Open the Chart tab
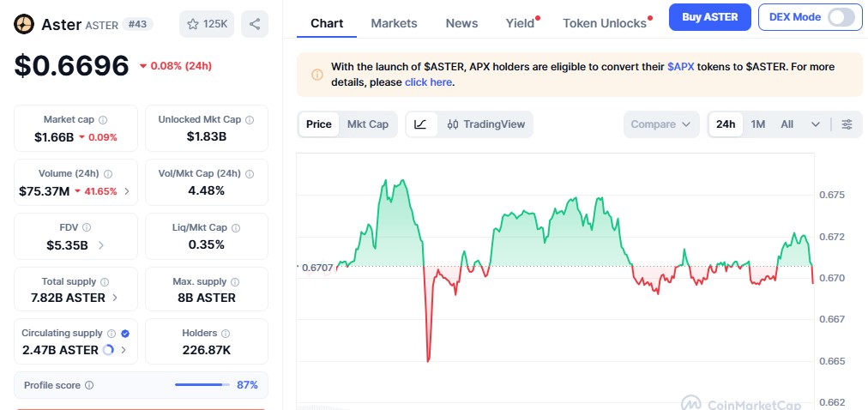 327,23
